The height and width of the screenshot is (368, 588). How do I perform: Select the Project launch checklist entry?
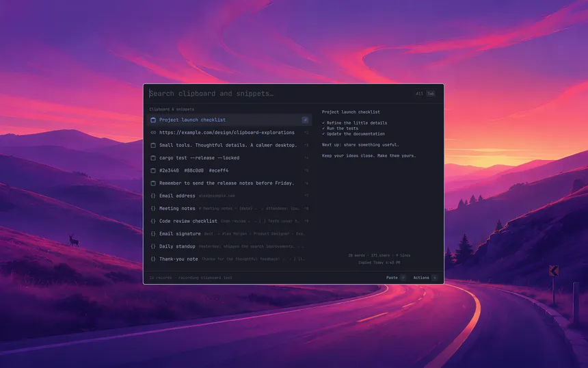point(230,120)
